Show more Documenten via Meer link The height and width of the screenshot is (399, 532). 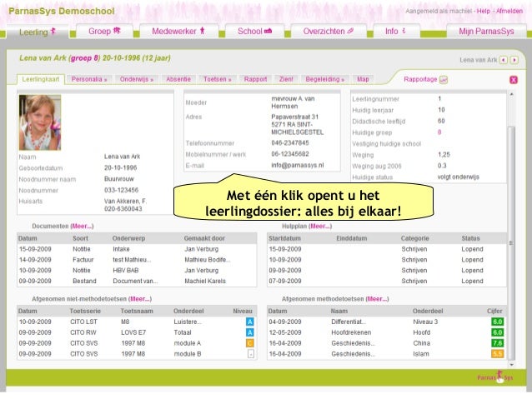82,226
